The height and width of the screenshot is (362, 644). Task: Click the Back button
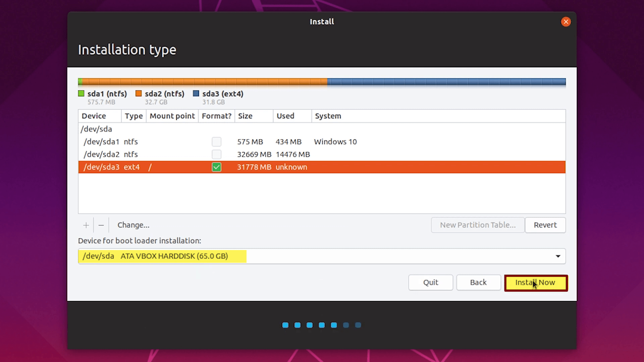(x=478, y=282)
